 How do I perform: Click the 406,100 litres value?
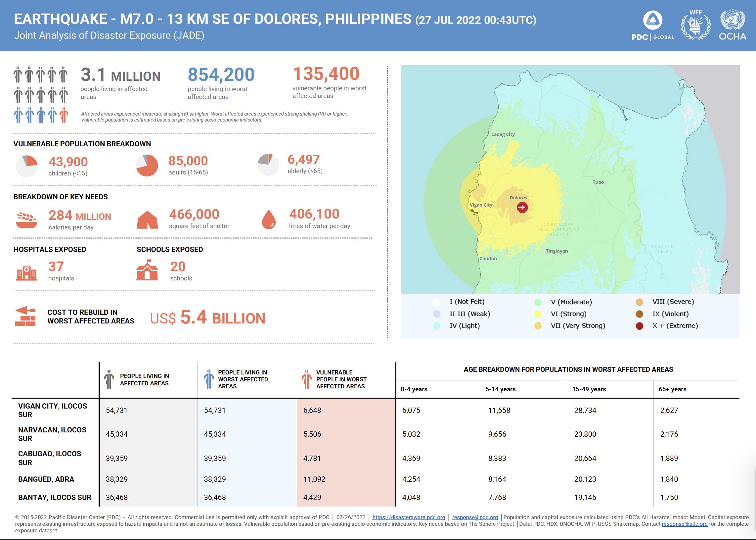314,214
